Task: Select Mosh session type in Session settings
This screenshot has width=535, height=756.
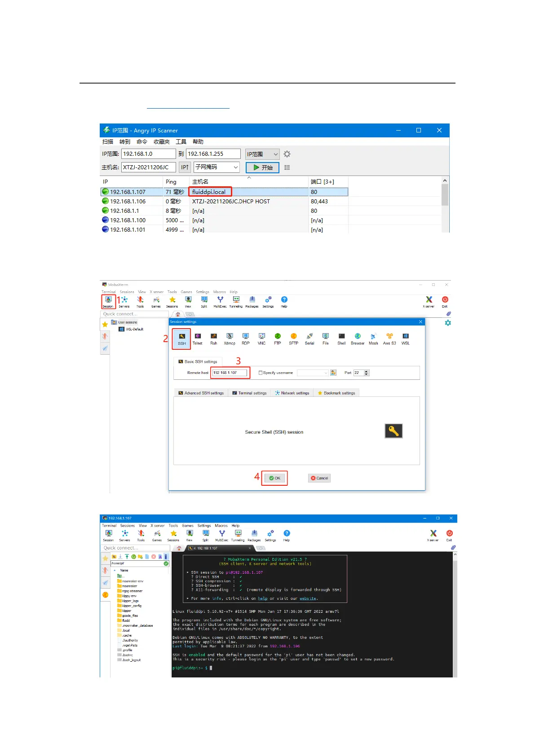Action: pos(373,338)
